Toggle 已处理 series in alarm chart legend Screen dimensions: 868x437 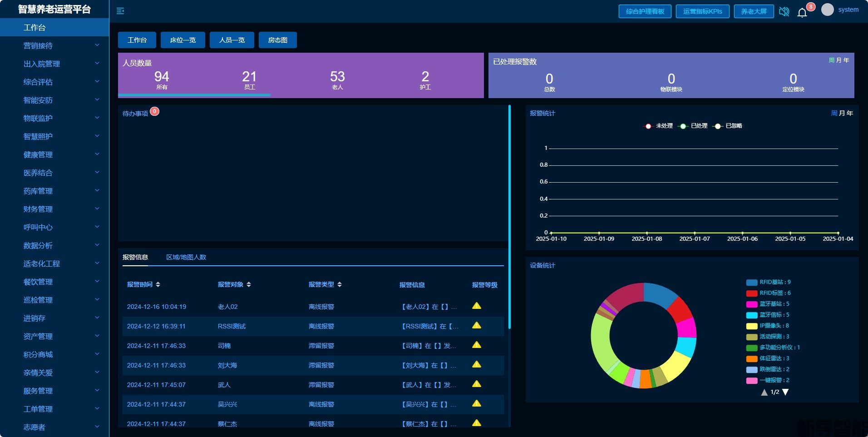(x=683, y=126)
